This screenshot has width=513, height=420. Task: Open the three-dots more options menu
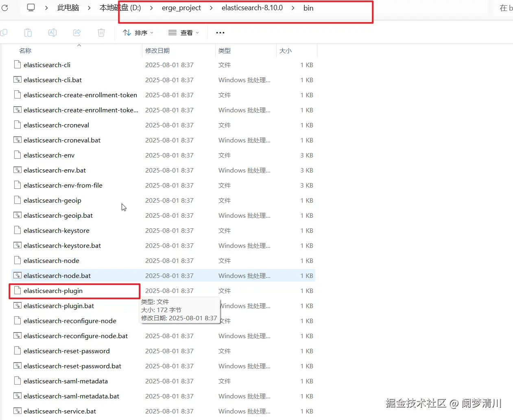(220, 33)
